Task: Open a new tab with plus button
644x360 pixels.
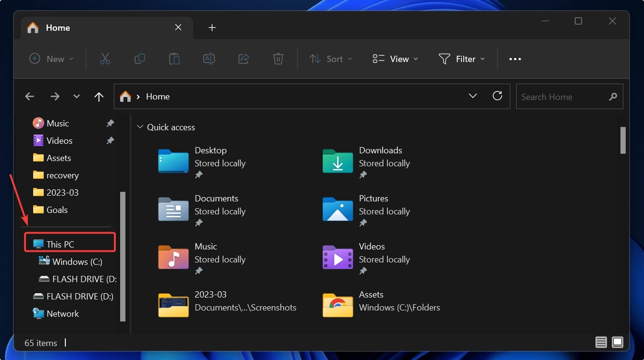Action: 212,28
